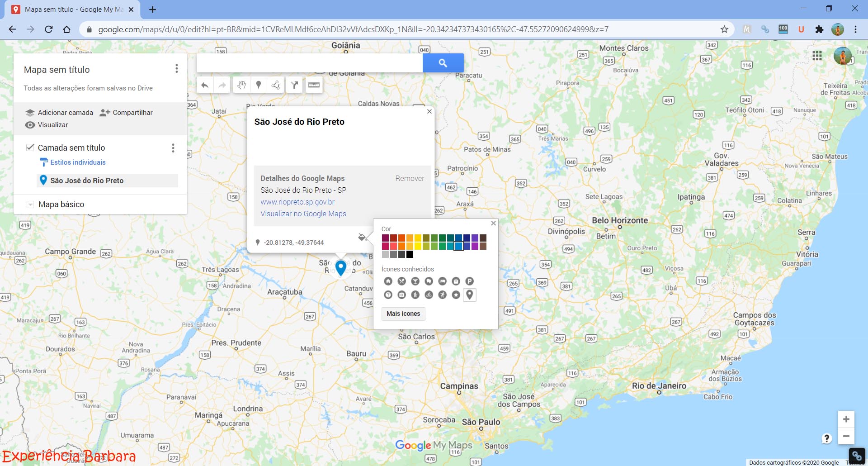868x466 pixels.
Task: Pick the purple color swatch
Action: [475, 238]
